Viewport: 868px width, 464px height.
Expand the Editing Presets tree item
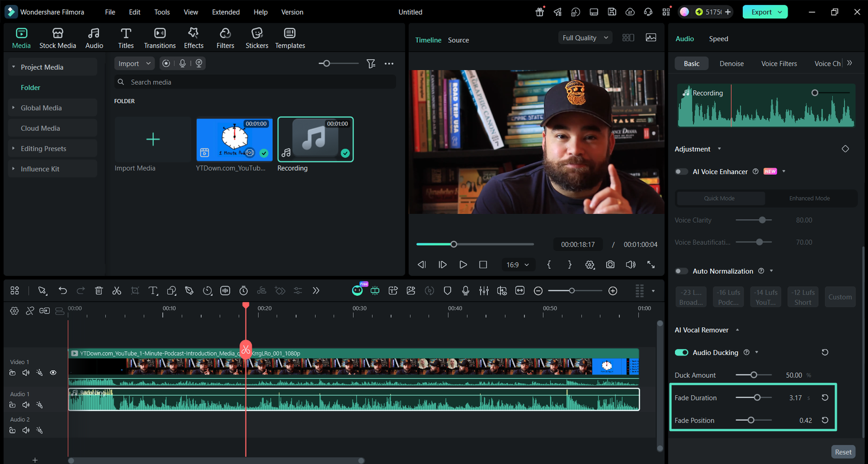click(x=13, y=148)
